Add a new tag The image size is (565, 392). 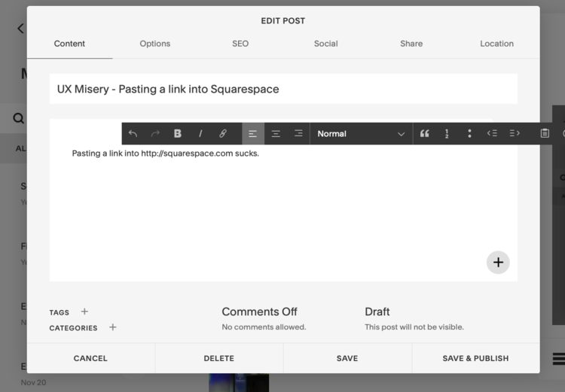coord(84,311)
